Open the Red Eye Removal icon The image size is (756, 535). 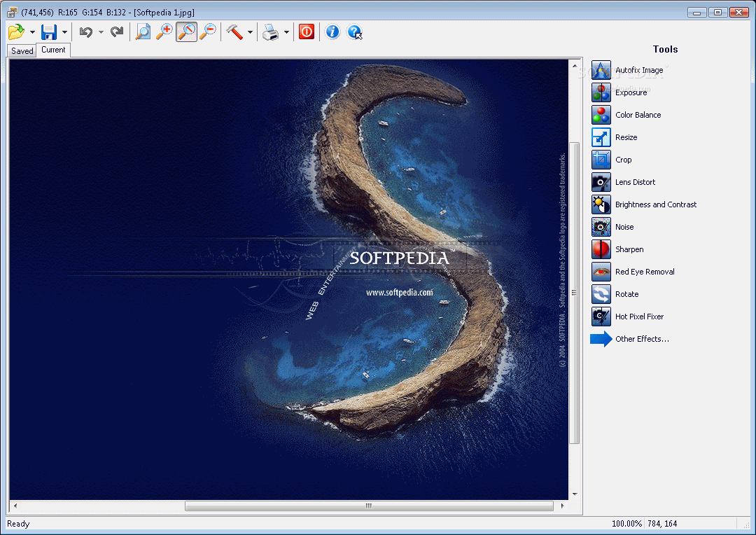point(601,272)
